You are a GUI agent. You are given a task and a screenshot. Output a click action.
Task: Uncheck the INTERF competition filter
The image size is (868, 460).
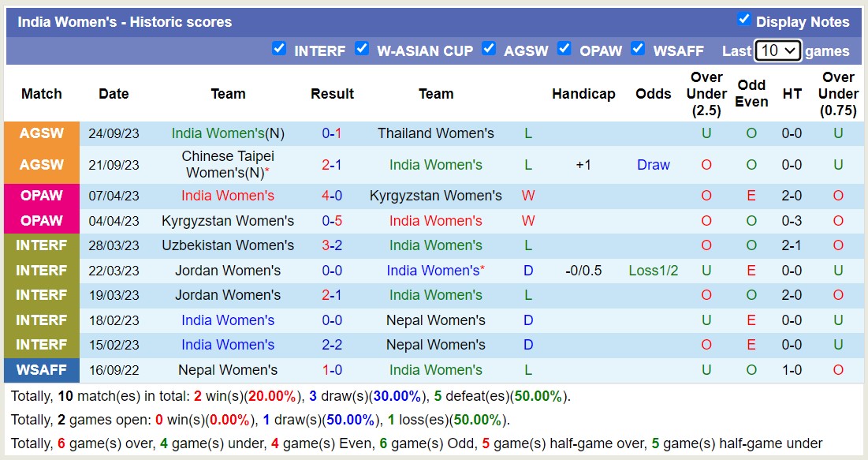coord(279,49)
